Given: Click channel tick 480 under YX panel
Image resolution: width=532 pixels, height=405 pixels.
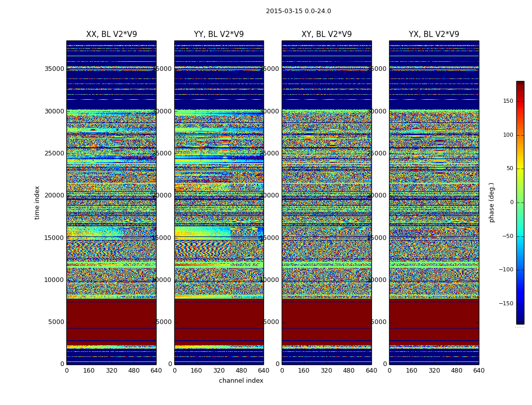Looking at the screenshot, I should 457,371.
